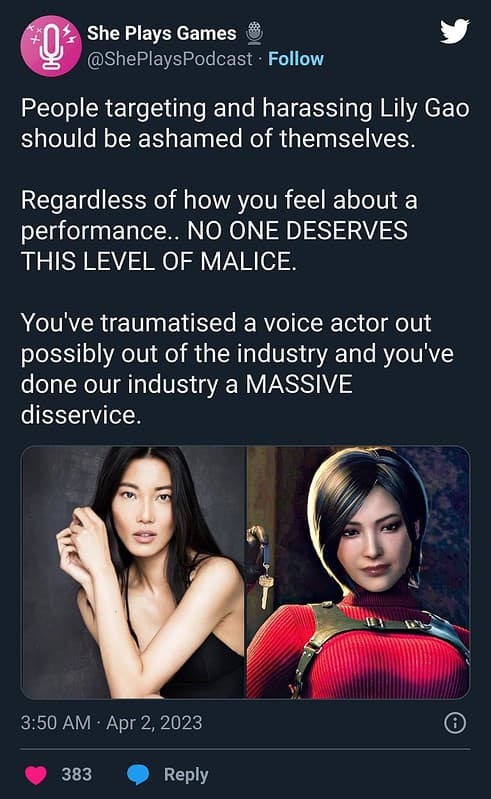Open the right image of red-sweater character
The width and height of the screenshot is (491, 799).
[x=358, y=572]
